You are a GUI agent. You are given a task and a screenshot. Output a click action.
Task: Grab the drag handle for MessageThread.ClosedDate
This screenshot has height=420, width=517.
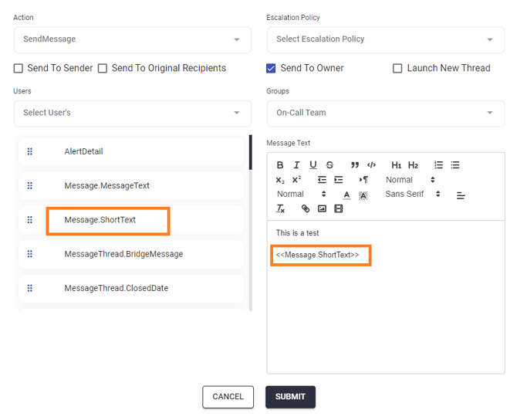tap(29, 288)
